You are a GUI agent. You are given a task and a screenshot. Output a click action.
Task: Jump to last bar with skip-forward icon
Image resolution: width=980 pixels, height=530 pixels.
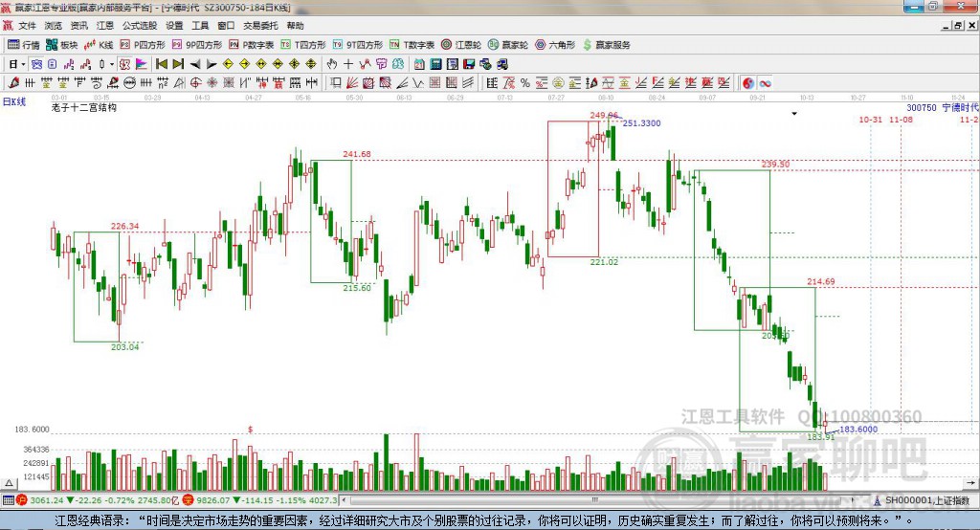tap(178, 64)
